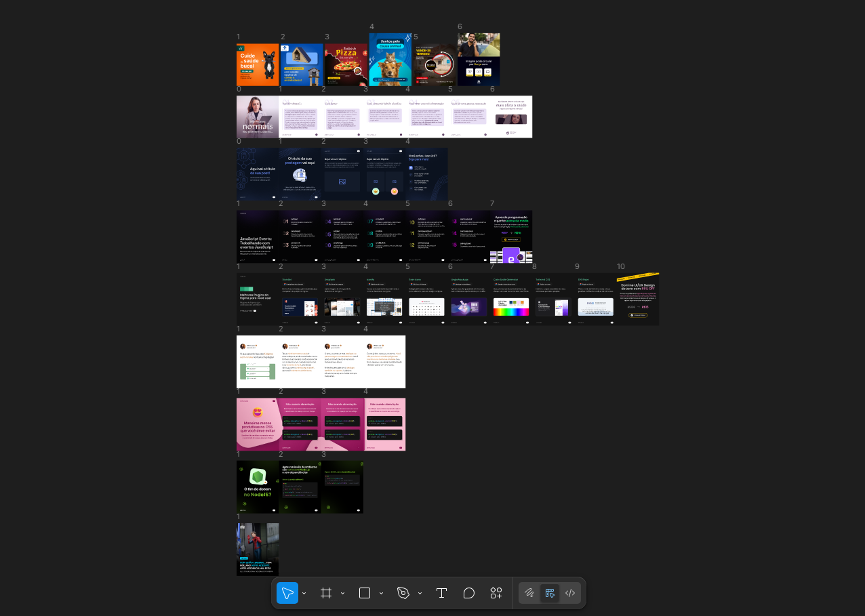Select the 'O fim do dotenv no NodeJS?' frame
The image size is (865, 616).
[x=258, y=487]
